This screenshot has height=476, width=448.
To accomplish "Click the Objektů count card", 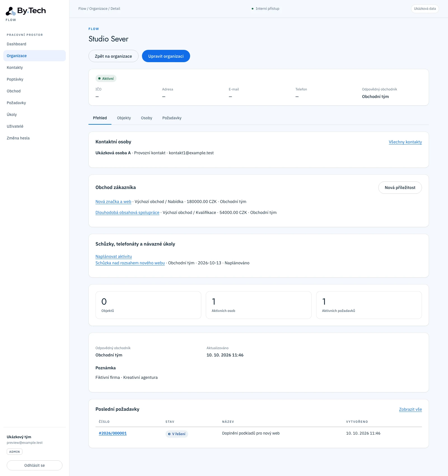I will [x=148, y=305].
